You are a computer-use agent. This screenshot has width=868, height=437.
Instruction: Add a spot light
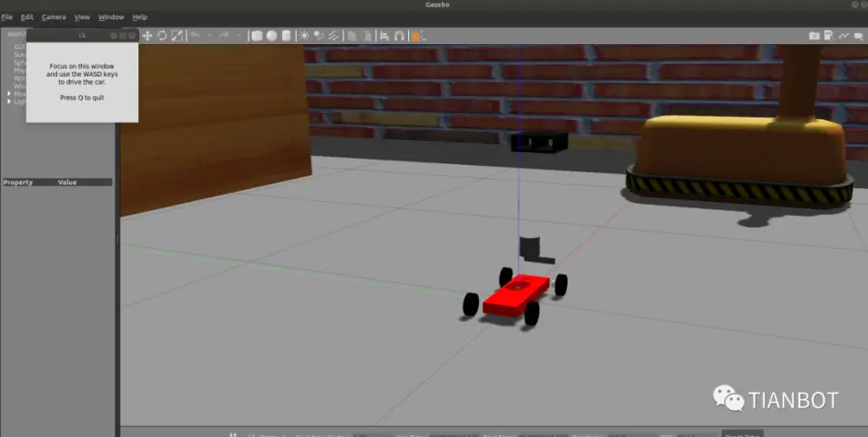pos(319,36)
